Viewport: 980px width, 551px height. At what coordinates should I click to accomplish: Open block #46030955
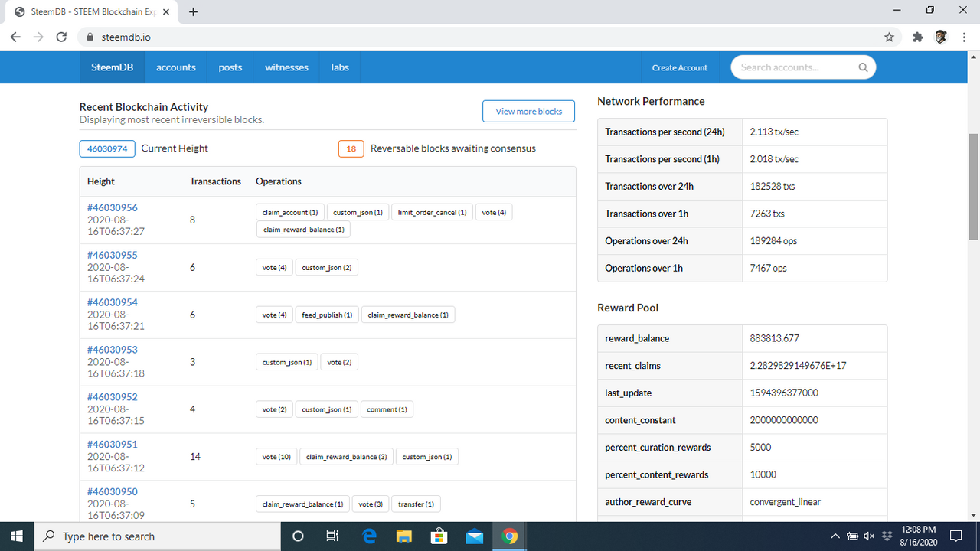click(x=112, y=255)
